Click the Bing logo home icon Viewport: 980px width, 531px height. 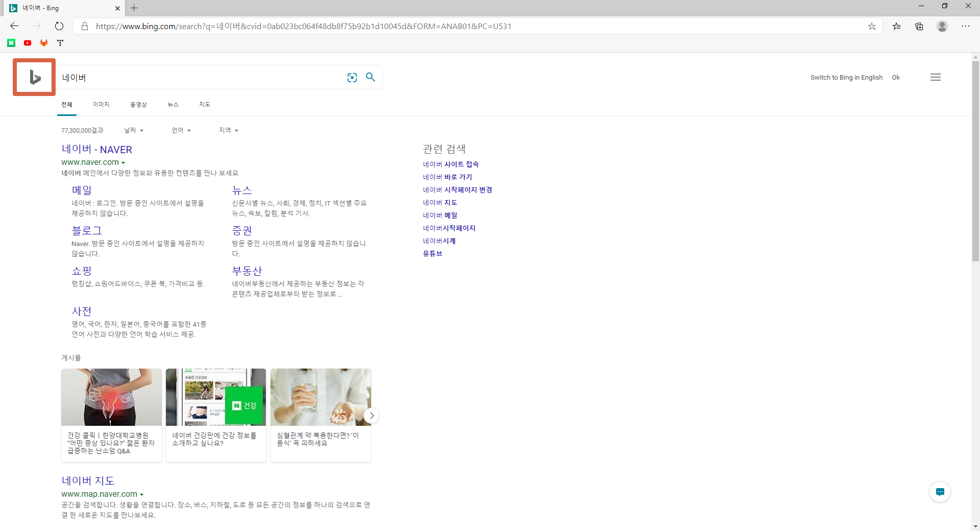pos(34,77)
